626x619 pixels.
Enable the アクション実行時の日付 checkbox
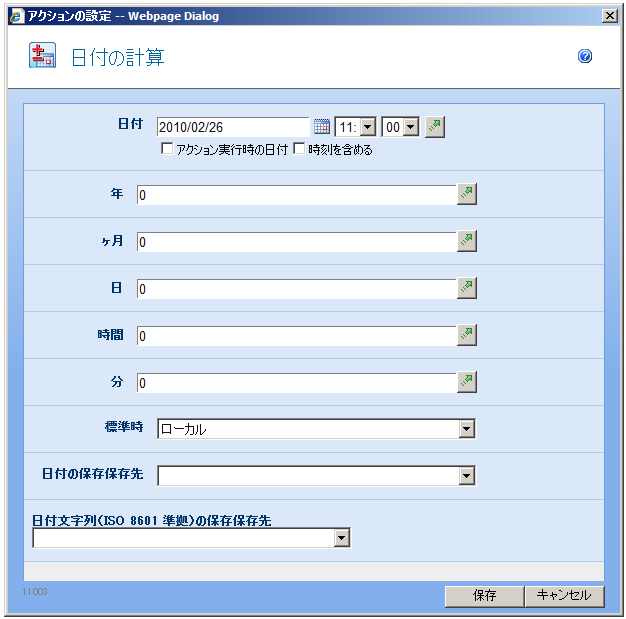click(168, 150)
